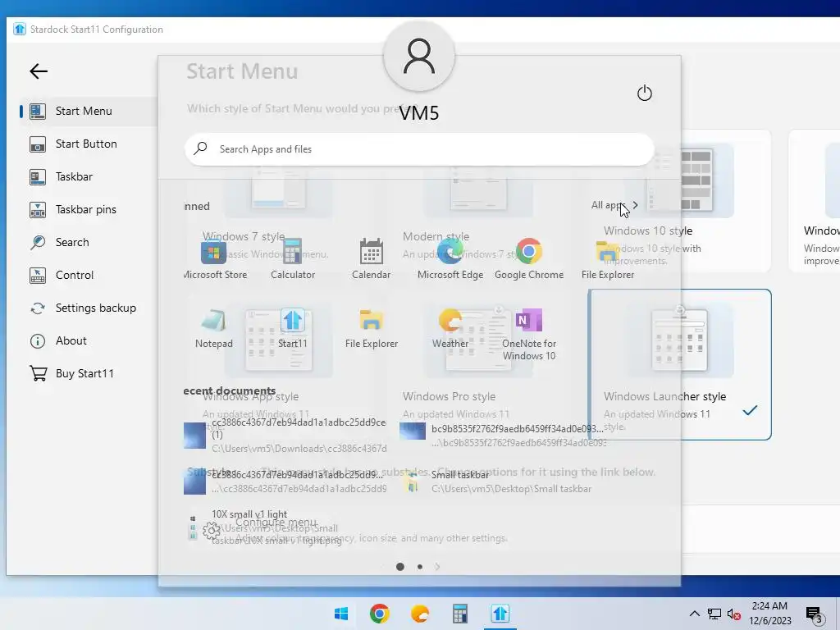This screenshot has width=840, height=630.
Task: Click the Windows Start button on taskbar
Action: click(x=340, y=614)
